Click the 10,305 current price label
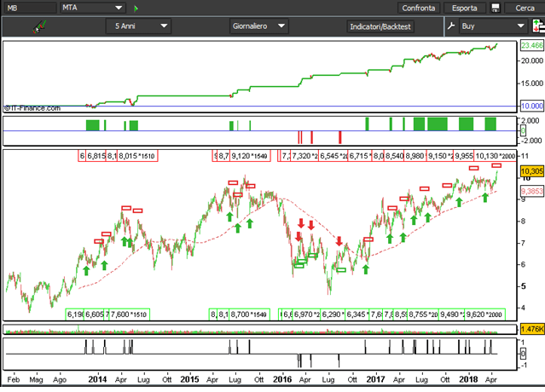This screenshot has height=392, width=545. [x=532, y=171]
